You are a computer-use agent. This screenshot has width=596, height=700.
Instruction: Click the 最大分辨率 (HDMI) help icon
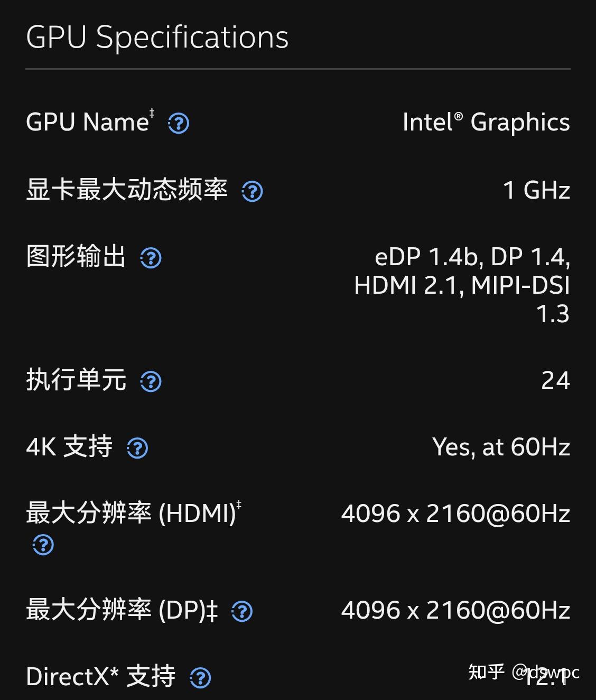[43, 545]
